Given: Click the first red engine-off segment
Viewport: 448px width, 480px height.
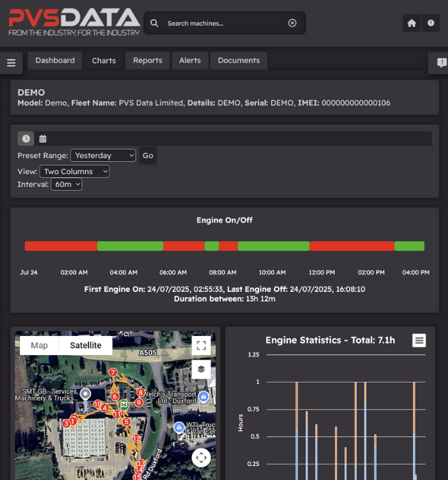Looking at the screenshot, I should (61, 246).
